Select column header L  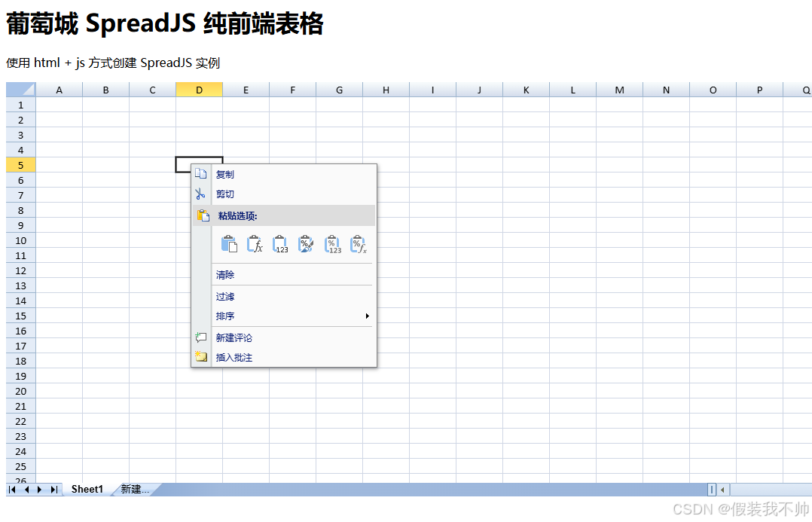tap(572, 90)
